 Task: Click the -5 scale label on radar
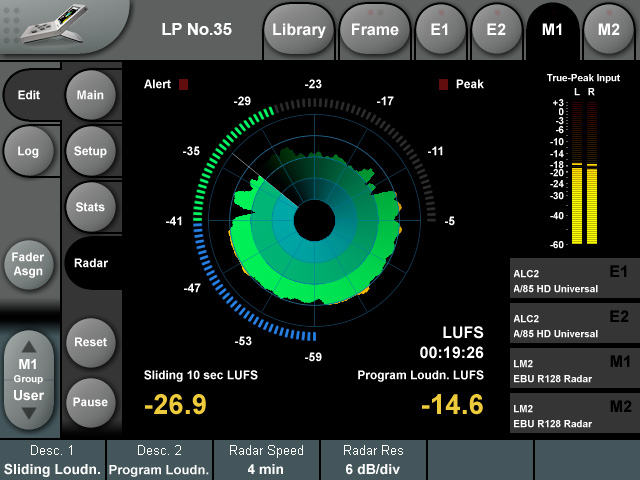pos(449,221)
